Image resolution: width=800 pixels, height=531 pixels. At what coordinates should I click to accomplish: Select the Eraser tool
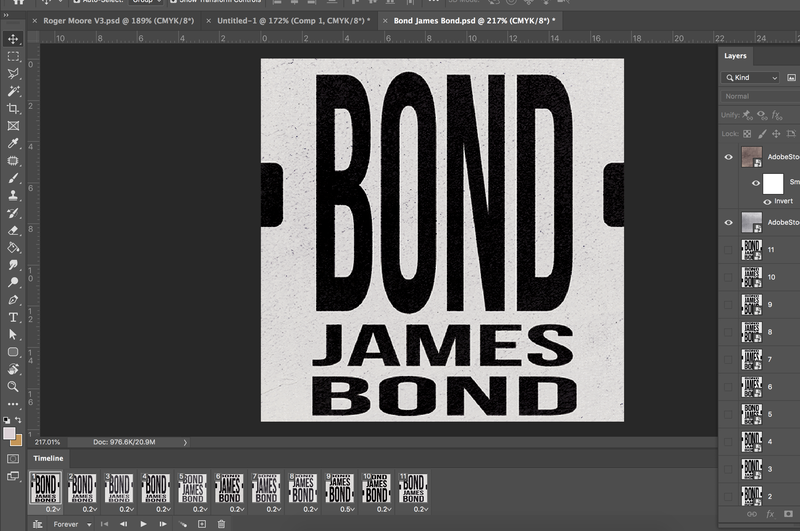pyautogui.click(x=13, y=230)
